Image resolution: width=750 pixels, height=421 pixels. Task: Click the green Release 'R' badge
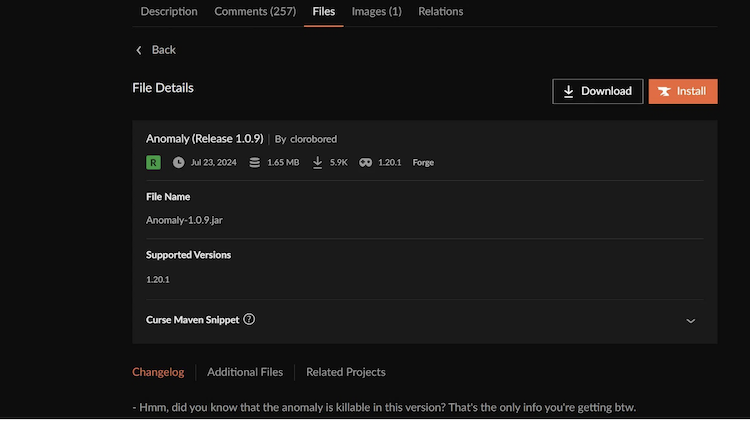tap(153, 162)
